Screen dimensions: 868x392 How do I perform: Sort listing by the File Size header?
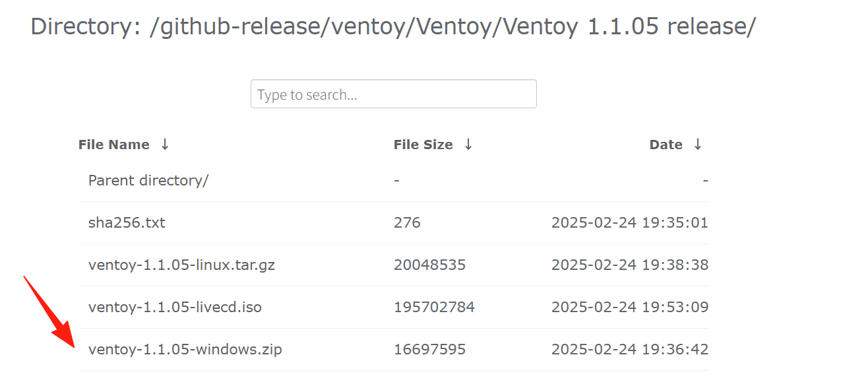[423, 145]
